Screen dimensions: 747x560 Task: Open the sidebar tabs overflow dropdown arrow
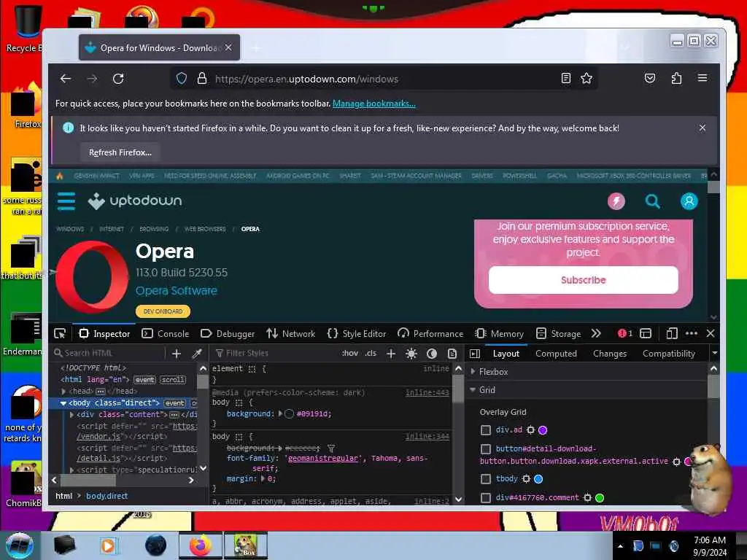tap(715, 354)
